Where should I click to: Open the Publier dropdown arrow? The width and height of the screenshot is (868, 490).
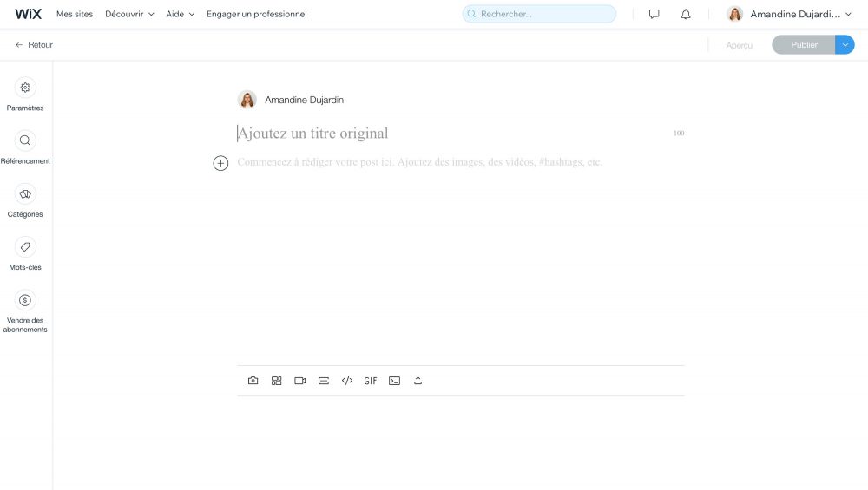(845, 45)
